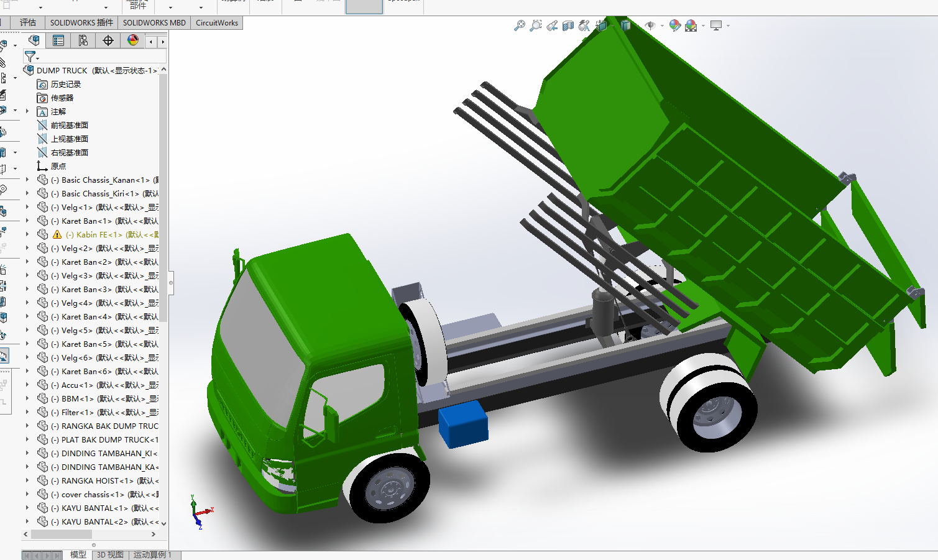Open the Section View tool

point(568,25)
